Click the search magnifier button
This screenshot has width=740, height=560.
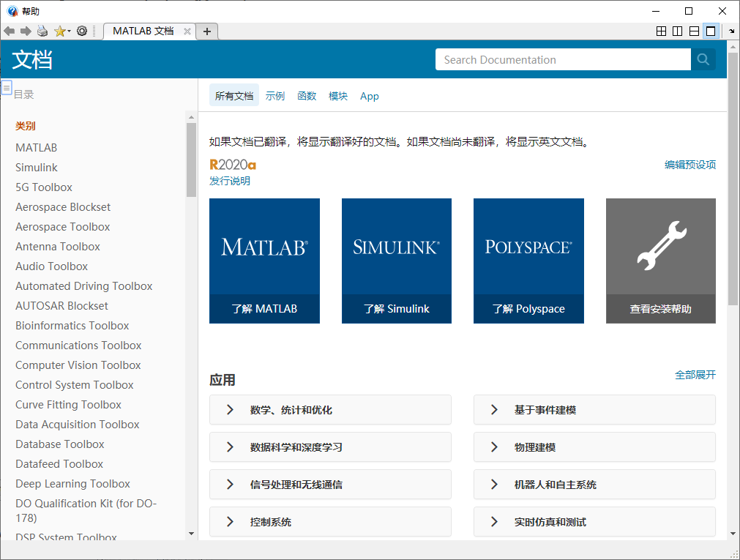703,59
